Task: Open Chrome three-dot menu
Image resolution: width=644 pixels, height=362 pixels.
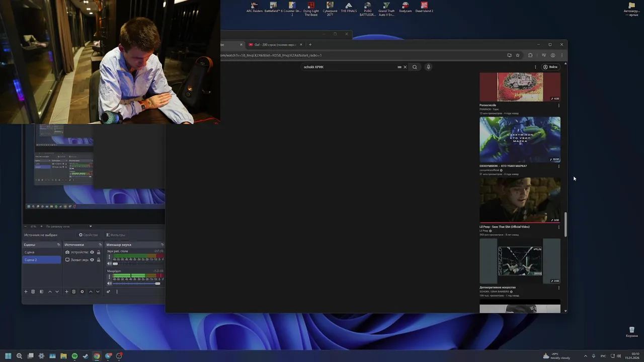Action: coord(561,55)
